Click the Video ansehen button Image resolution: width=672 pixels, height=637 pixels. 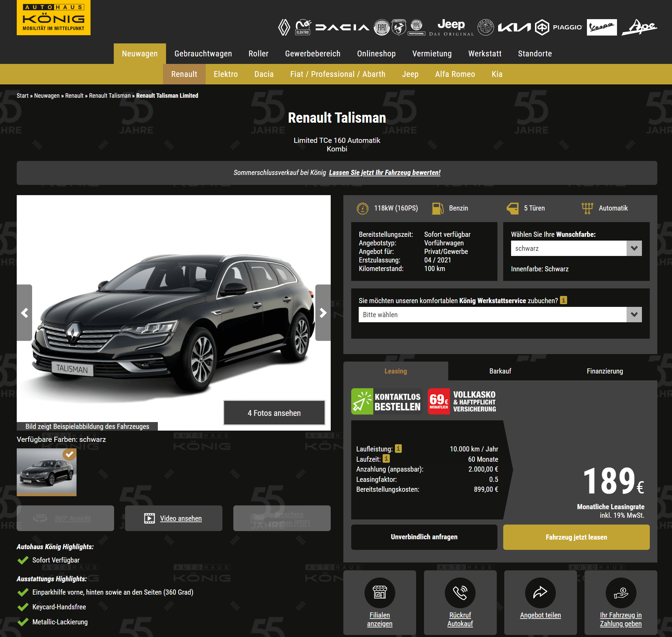174,518
